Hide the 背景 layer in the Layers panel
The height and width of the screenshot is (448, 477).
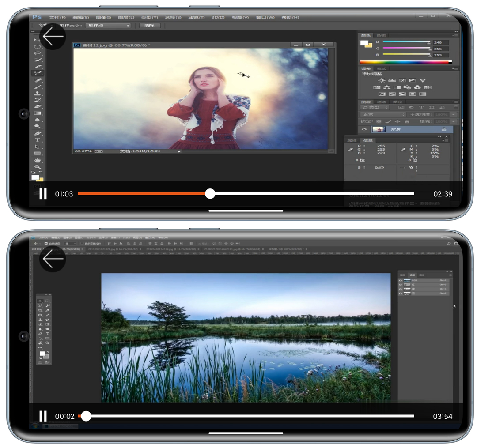click(x=364, y=129)
